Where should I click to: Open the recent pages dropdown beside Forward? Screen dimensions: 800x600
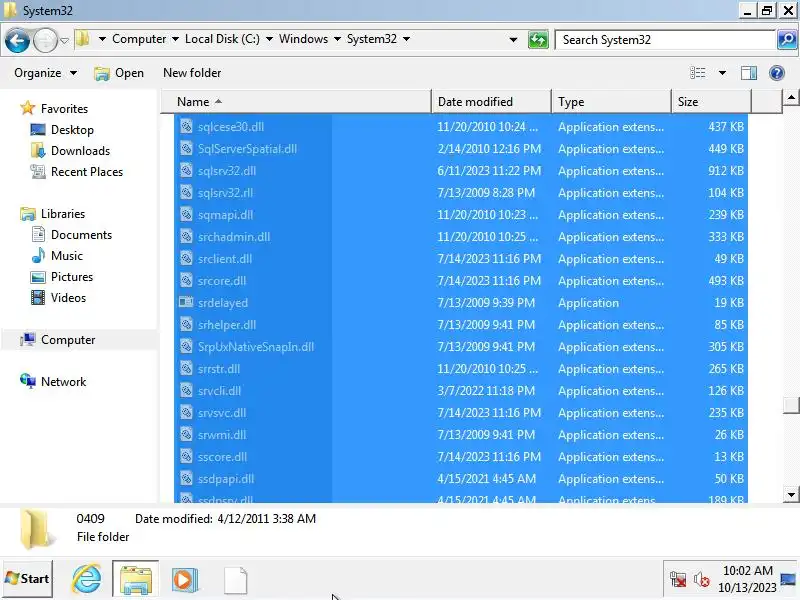point(64,40)
